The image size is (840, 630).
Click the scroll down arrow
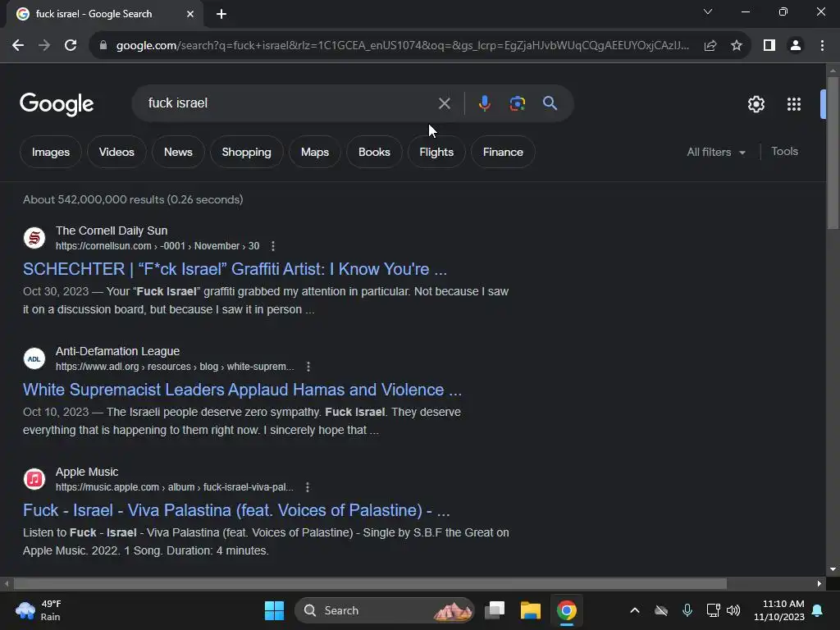tap(833, 569)
